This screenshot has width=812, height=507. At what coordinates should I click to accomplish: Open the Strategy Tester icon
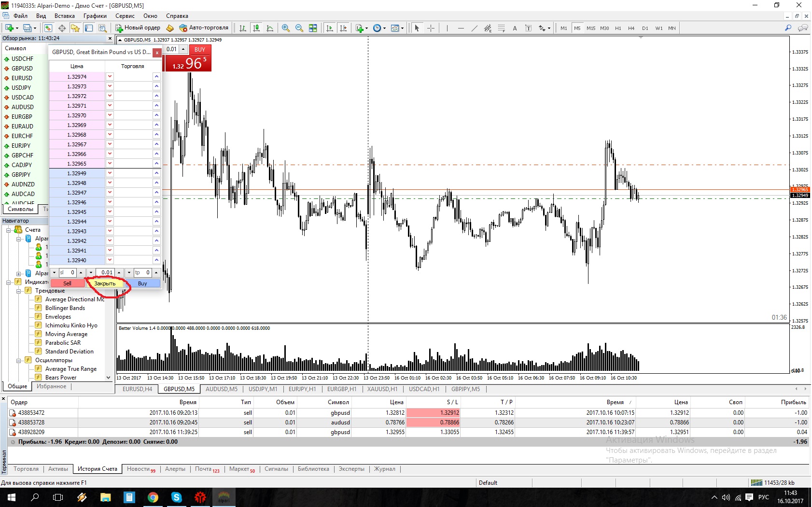pyautogui.click(x=102, y=28)
